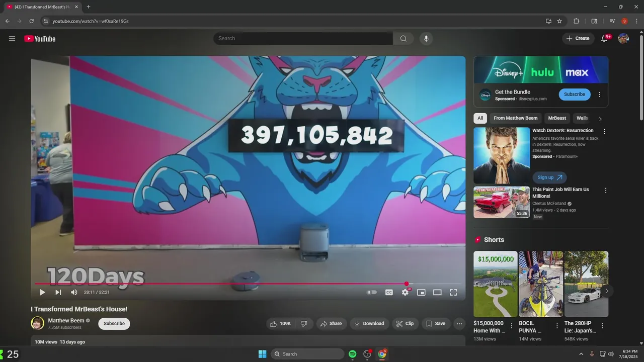Viewport: 644px width, 362px height.
Task: Click the Sign up button on Dexter ad
Action: click(x=549, y=177)
